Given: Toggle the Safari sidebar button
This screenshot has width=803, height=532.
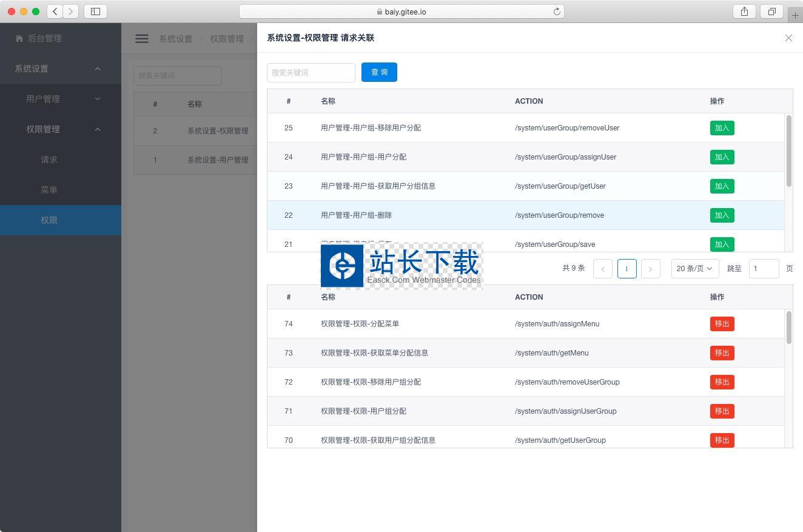Looking at the screenshot, I should click(95, 11).
